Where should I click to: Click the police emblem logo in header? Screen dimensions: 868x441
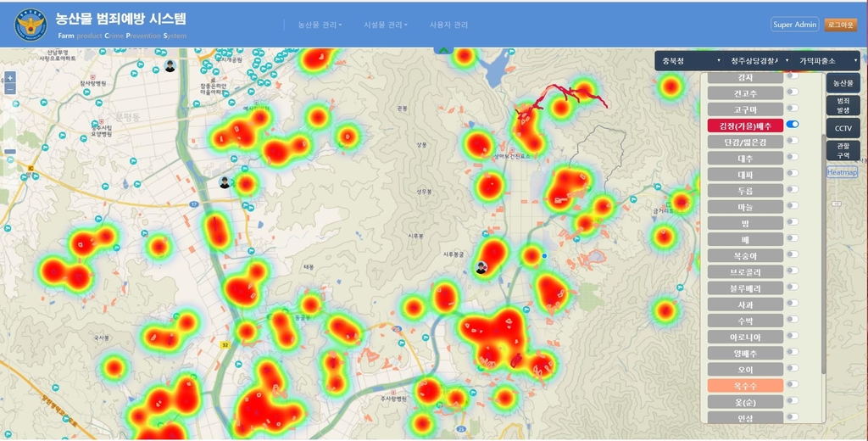pos(31,24)
